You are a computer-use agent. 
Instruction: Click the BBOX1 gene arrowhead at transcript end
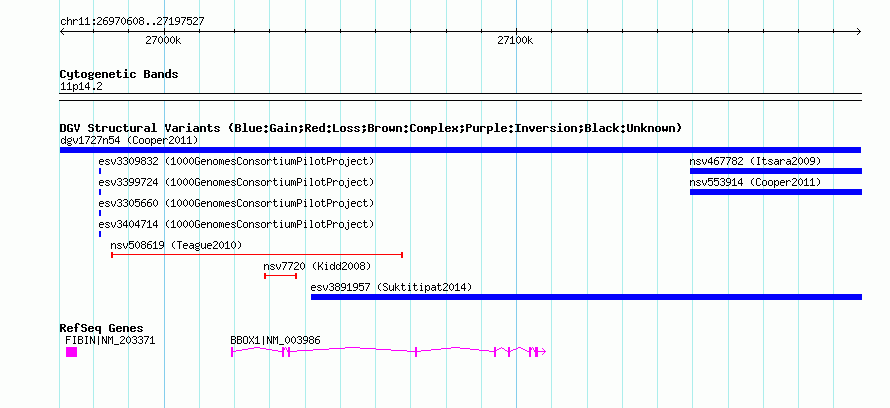point(542,352)
